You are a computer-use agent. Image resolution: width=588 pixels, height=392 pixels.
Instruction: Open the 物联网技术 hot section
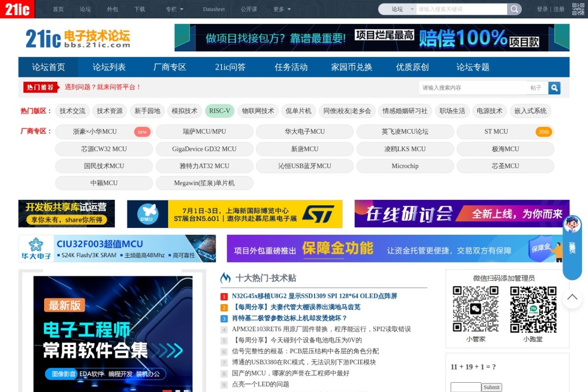(258, 111)
